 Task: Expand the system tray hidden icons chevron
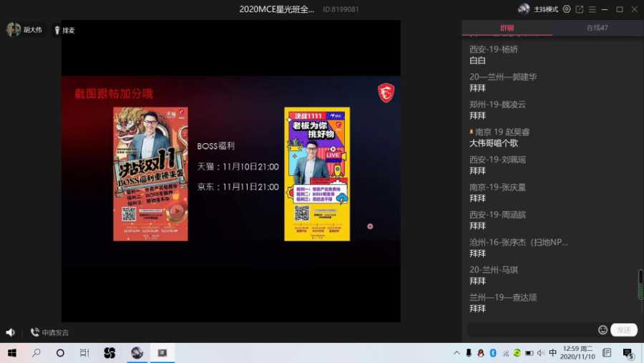[457, 353]
